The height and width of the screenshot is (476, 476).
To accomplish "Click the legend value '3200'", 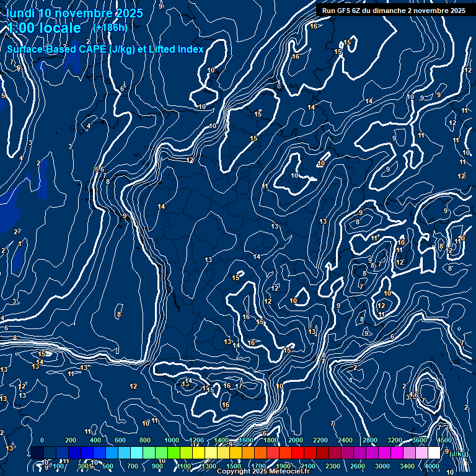I will [395, 440].
